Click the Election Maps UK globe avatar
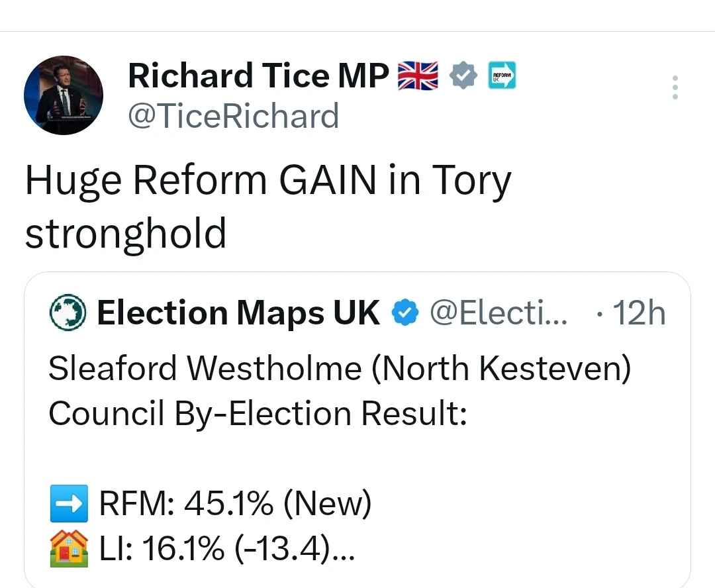 point(68,313)
